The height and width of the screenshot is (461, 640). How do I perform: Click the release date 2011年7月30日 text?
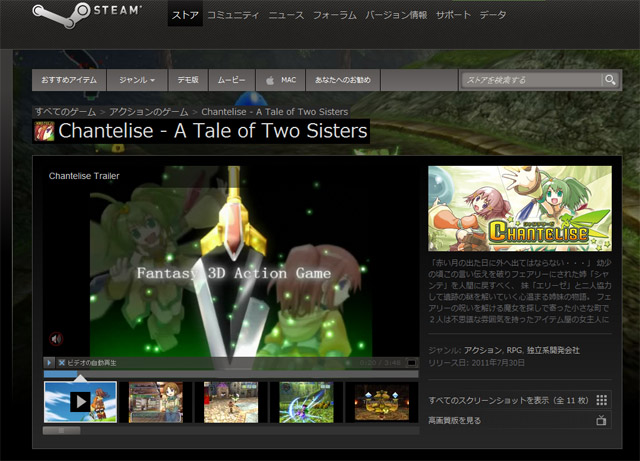coord(498,363)
